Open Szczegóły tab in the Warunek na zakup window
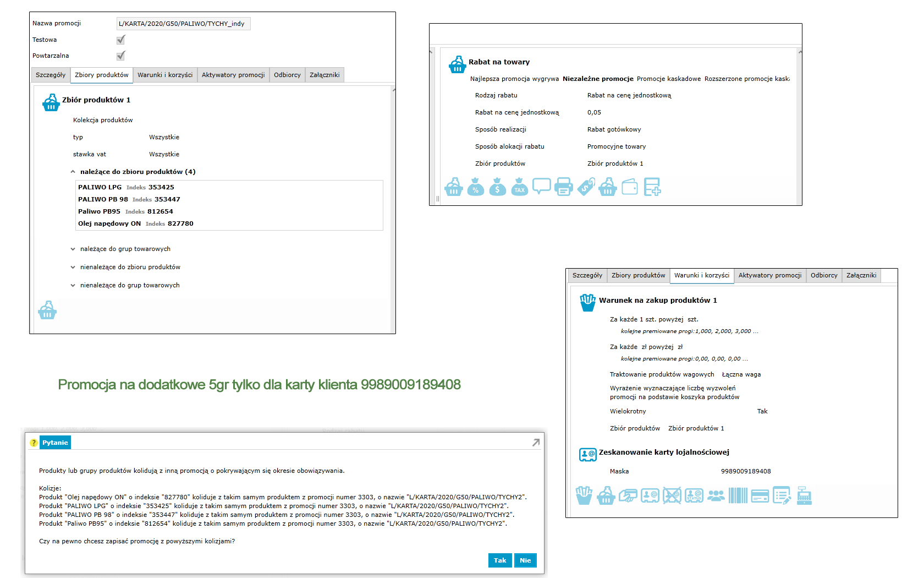Image resolution: width=924 pixels, height=578 pixels. pos(587,275)
